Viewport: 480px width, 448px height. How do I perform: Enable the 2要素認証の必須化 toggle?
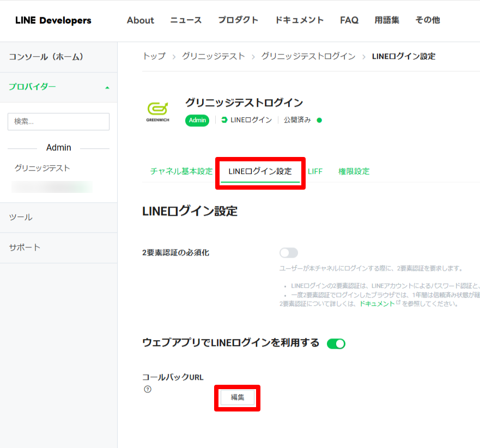coord(288,253)
